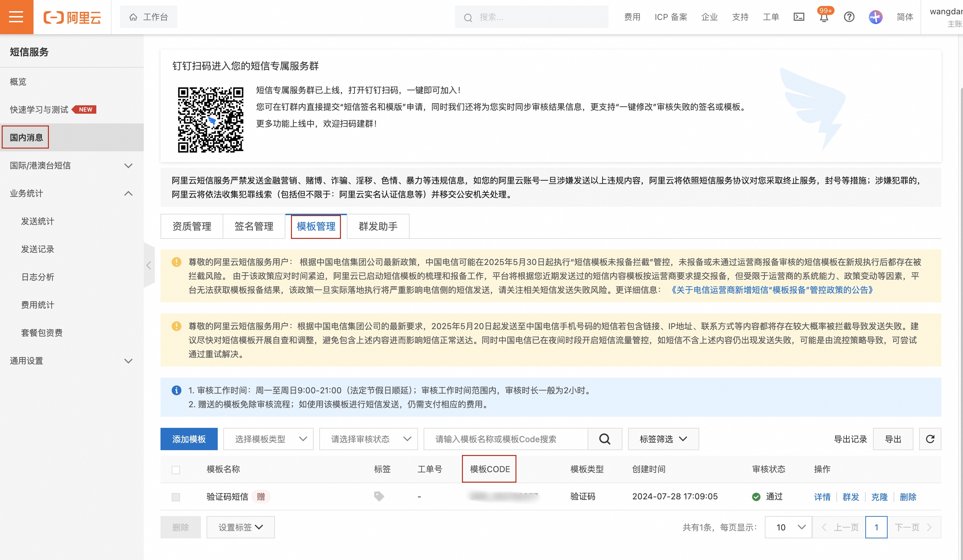Open 费用统计 in sidebar
963x560 pixels.
click(x=72, y=305)
